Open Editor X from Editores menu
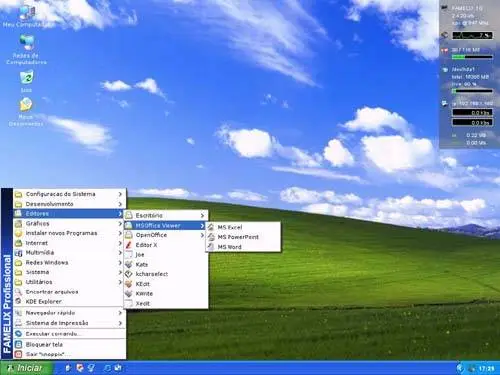Screen dimensions: 500x375 166,245
